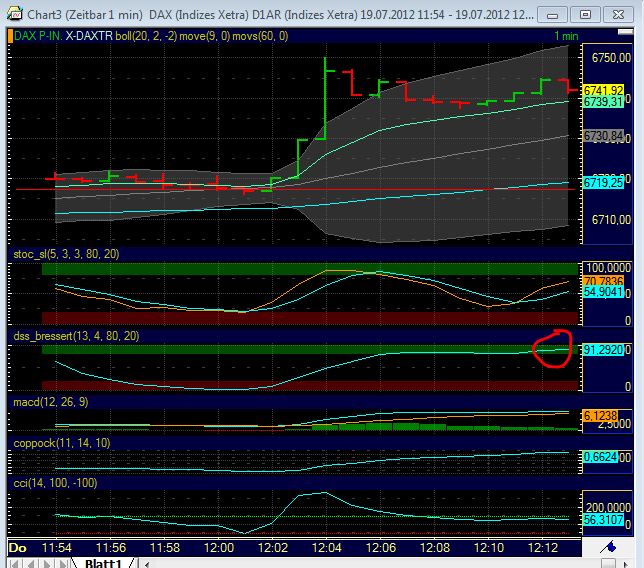Select the boll(20, 2, -2) indicator label
This screenshot has height=568, width=644.
pos(146,36)
